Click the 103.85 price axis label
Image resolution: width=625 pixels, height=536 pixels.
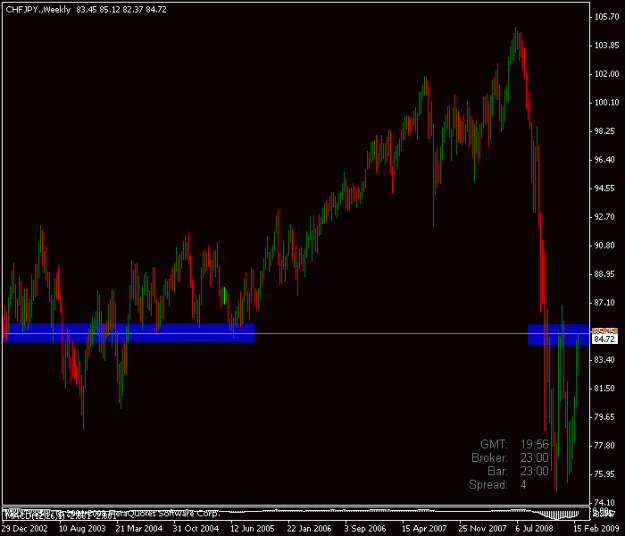point(607,45)
